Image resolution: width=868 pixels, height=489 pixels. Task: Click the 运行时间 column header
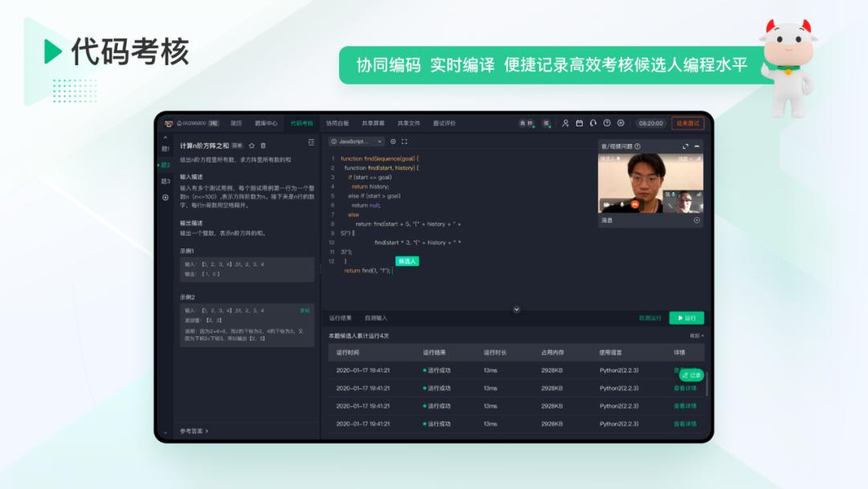click(x=348, y=352)
